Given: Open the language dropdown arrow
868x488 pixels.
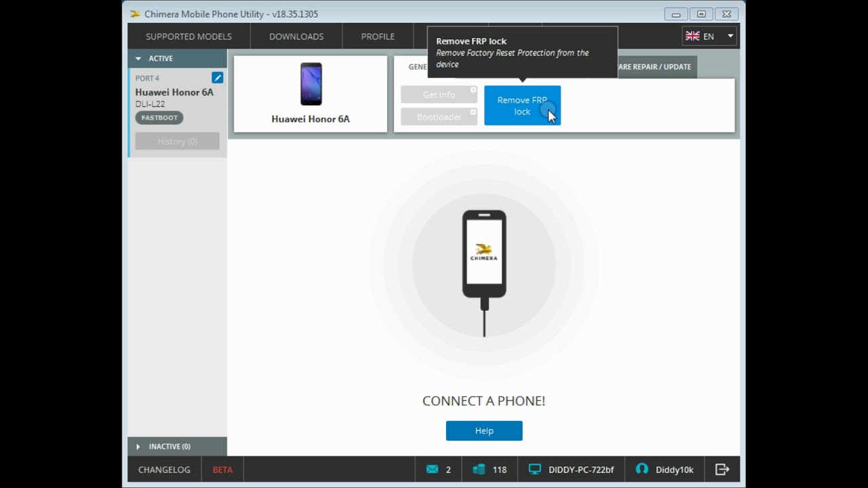Looking at the screenshot, I should (x=730, y=37).
